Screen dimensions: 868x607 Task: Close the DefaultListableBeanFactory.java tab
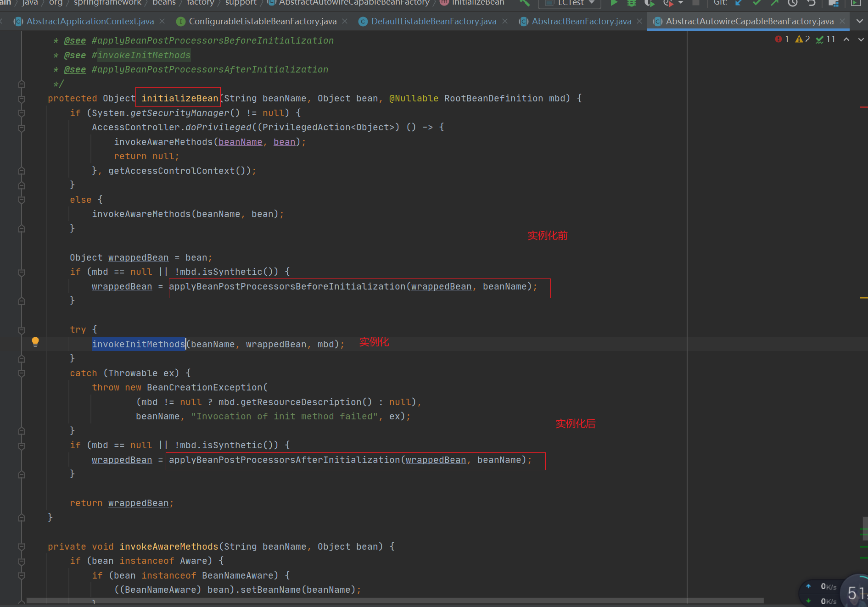click(505, 21)
